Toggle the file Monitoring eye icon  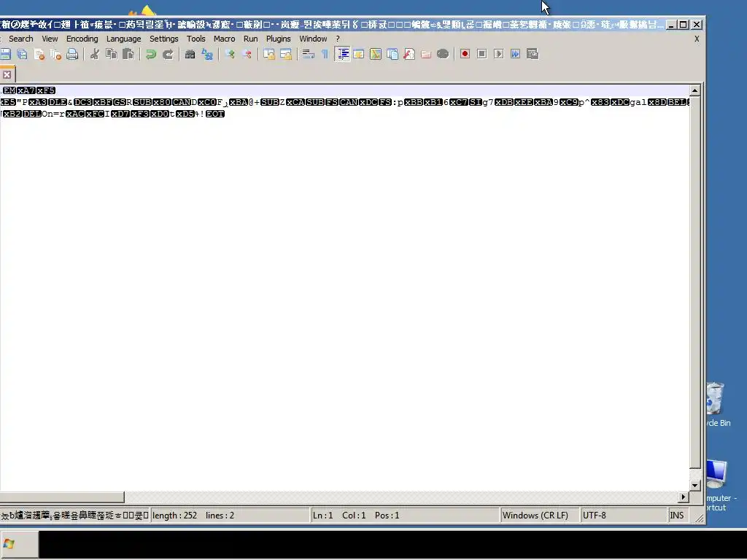[x=443, y=54]
